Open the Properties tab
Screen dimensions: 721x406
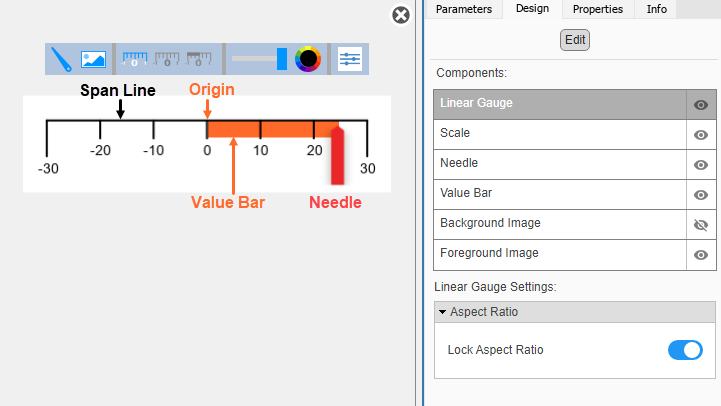tap(597, 9)
